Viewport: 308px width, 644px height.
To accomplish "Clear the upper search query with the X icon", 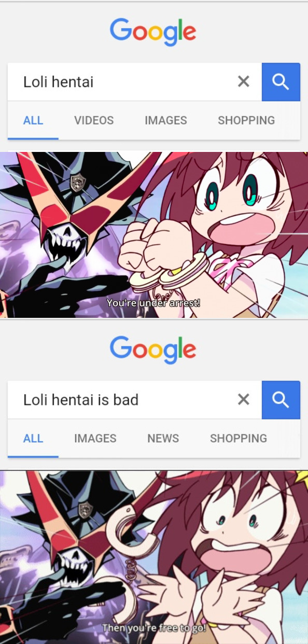I will pyautogui.click(x=243, y=81).
